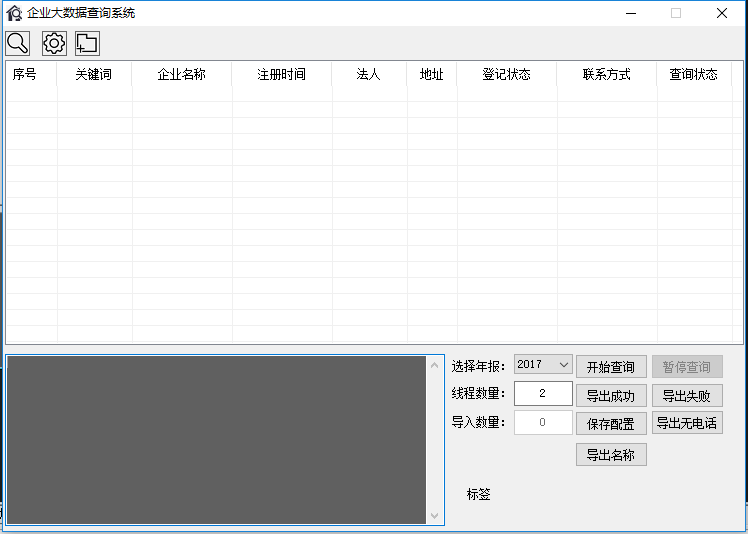Click the log panel scroll down arrow
The height and width of the screenshot is (534, 748).
[434, 515]
